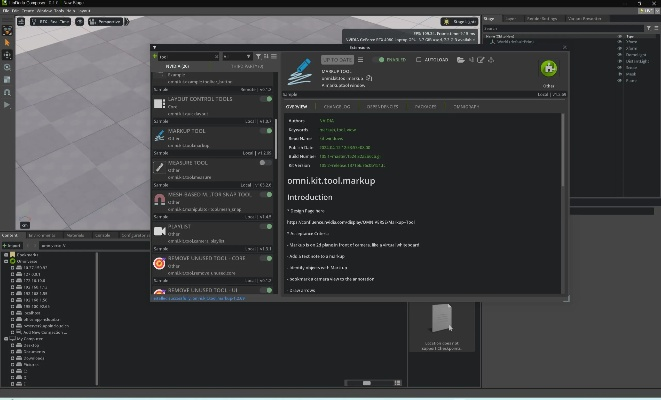Select the Markup Tool extension icon
The height and width of the screenshot is (400, 661).
[x=160, y=135]
